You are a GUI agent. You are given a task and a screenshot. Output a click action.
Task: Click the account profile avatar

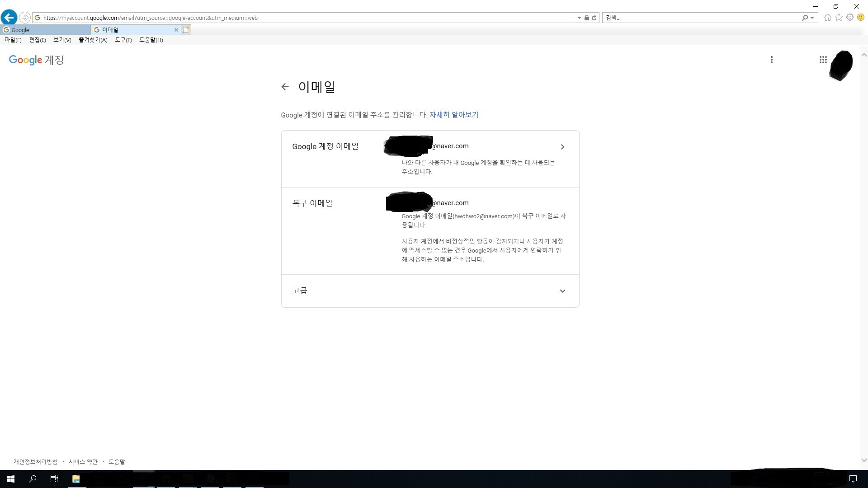[841, 66]
